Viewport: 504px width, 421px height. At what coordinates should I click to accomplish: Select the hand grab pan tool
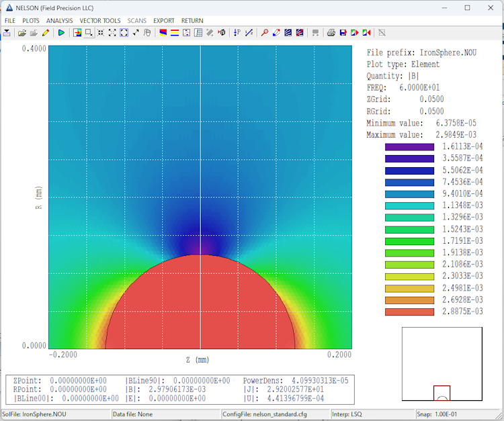(x=147, y=33)
